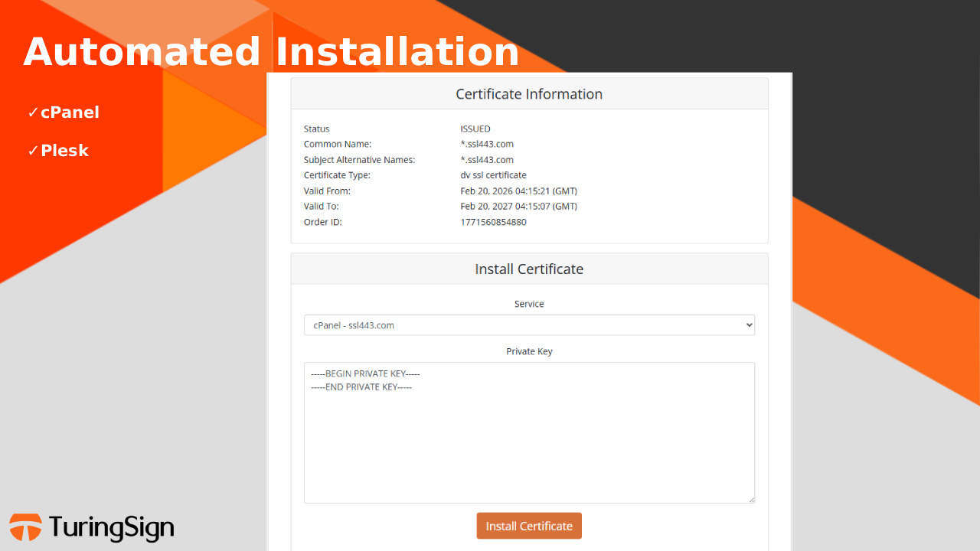Viewport: 980px width, 551px height.
Task: Open the Service dropdown showing cPanel - ssl443.com
Action: [529, 325]
